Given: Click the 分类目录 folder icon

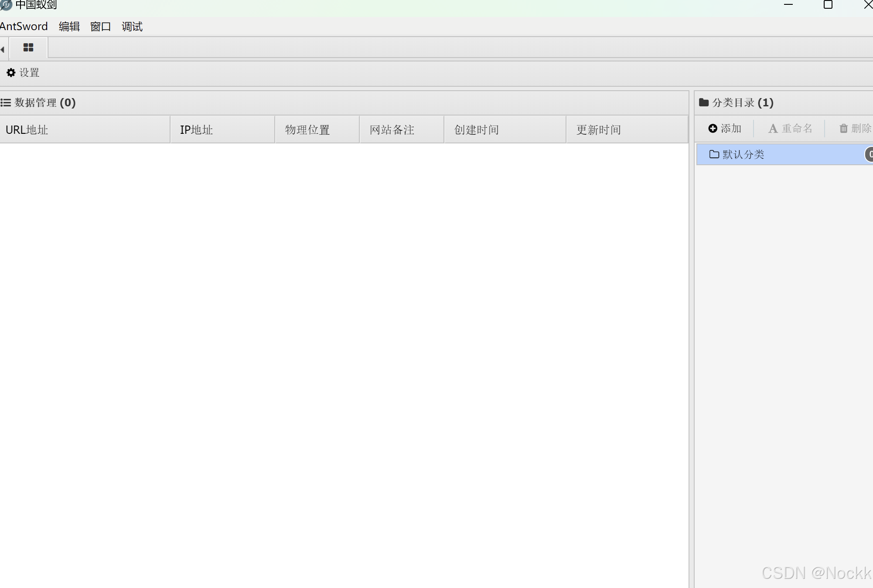Looking at the screenshot, I should pos(704,103).
